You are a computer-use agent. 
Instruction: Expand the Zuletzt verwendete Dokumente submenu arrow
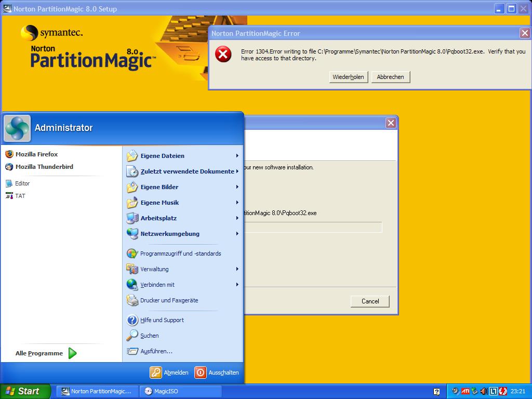coord(237,171)
